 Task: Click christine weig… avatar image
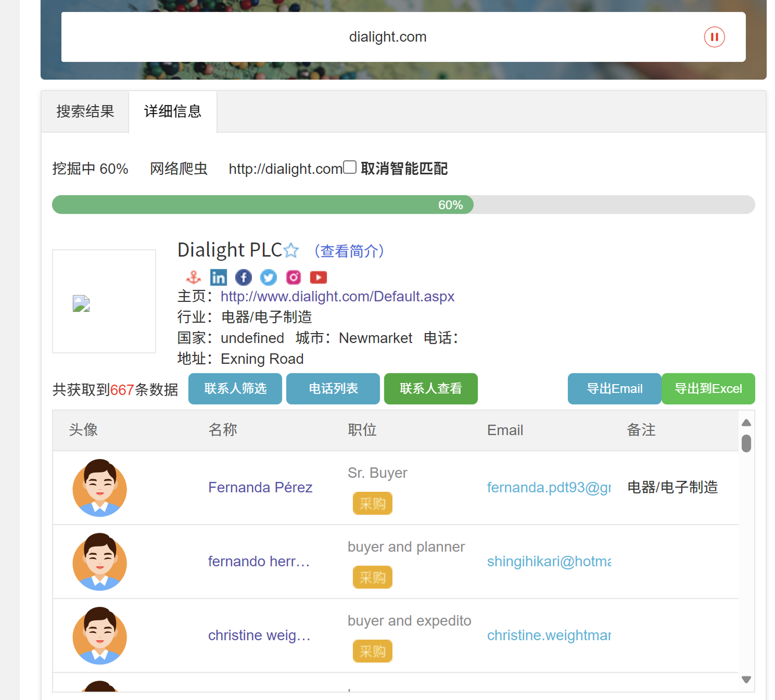tap(100, 636)
